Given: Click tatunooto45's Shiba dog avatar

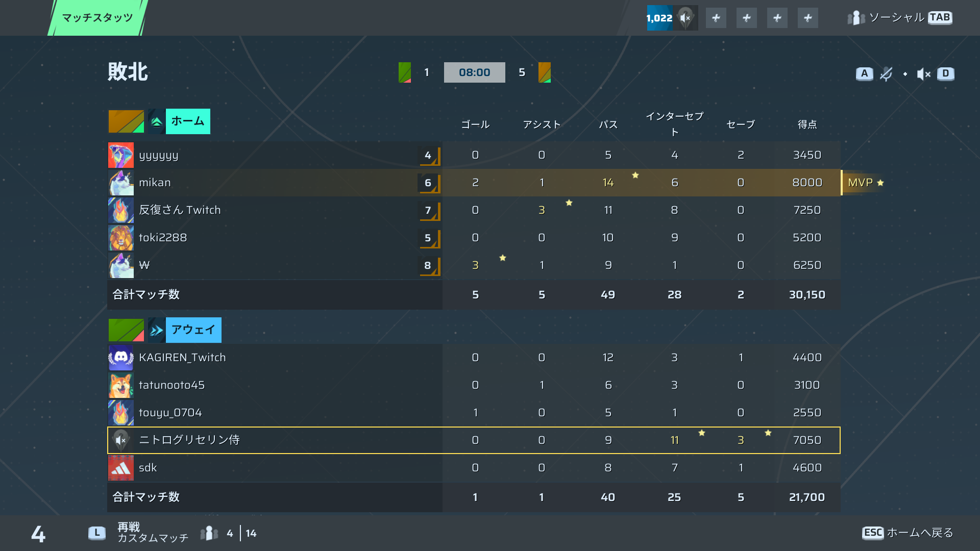Looking at the screenshot, I should coord(121,385).
